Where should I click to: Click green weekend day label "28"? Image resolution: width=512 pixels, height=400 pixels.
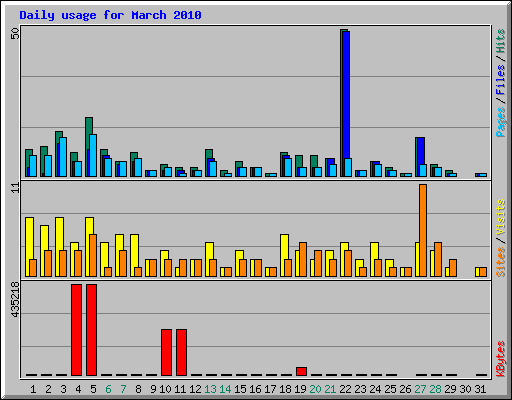tap(435, 389)
